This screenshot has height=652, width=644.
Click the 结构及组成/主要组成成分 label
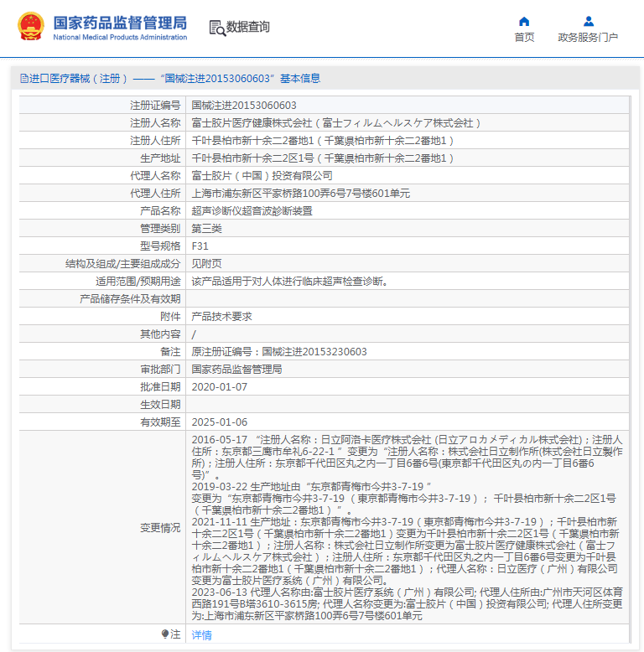(x=122, y=264)
